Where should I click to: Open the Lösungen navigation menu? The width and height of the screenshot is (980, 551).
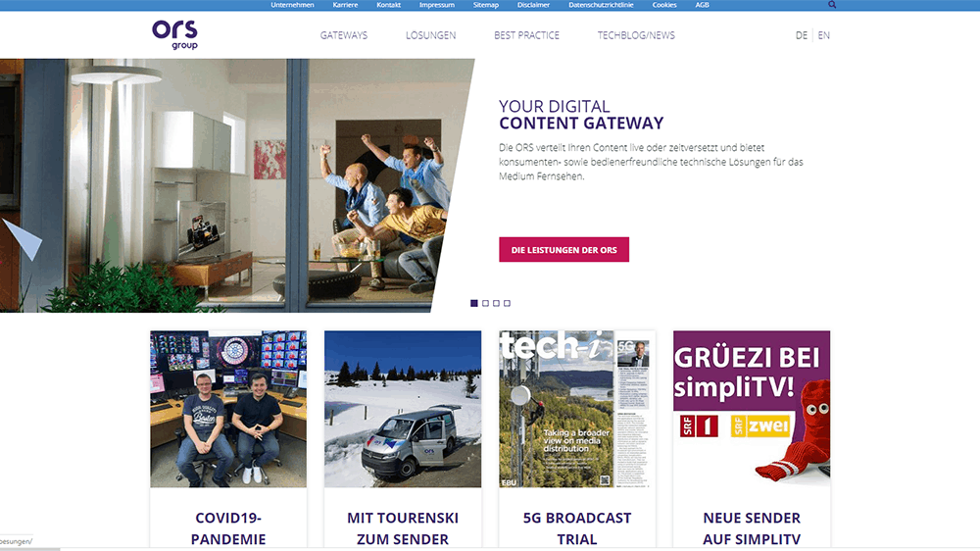pyautogui.click(x=430, y=35)
